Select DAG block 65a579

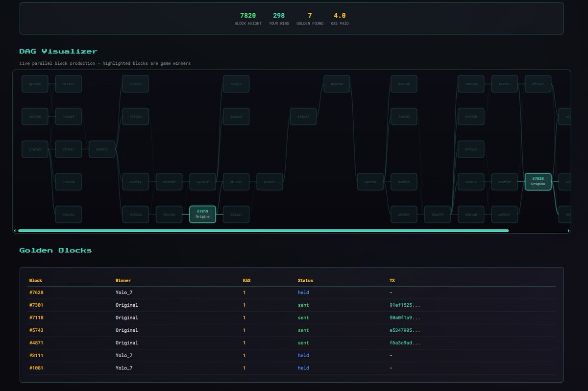[x=438, y=214]
